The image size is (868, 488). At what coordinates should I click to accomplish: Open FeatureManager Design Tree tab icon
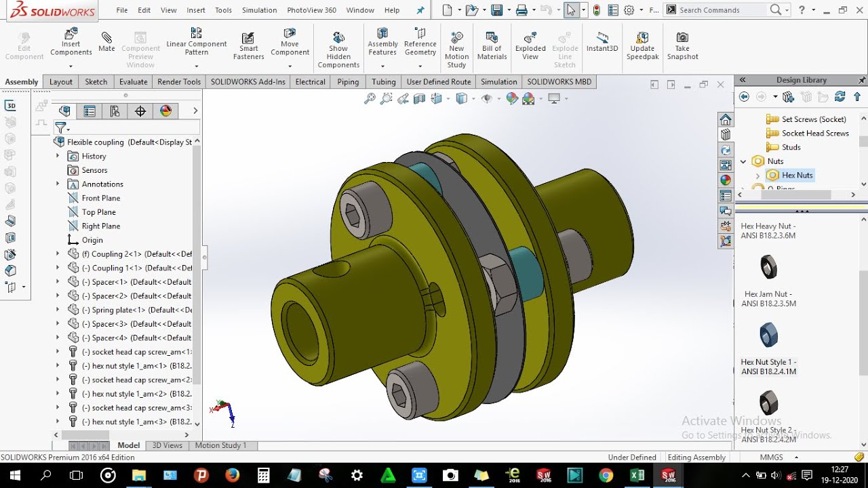click(x=64, y=111)
